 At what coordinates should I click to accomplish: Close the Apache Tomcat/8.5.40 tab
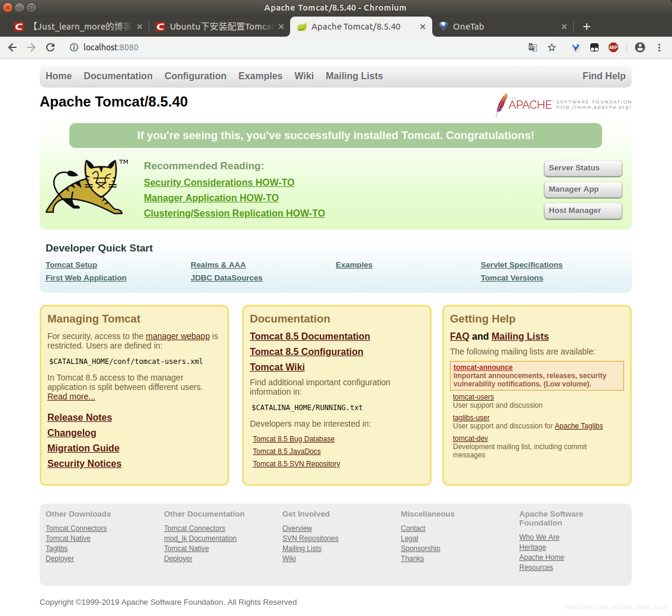(x=423, y=27)
